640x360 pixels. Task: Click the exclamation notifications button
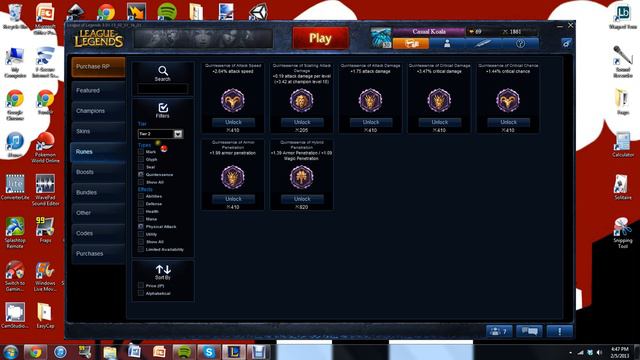[559, 331]
